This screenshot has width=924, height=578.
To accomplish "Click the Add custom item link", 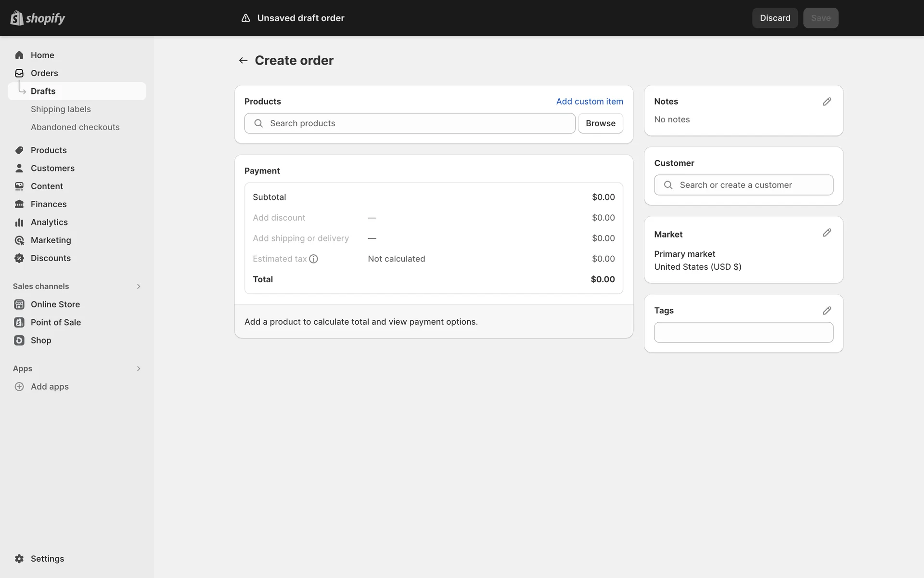I will point(589,102).
